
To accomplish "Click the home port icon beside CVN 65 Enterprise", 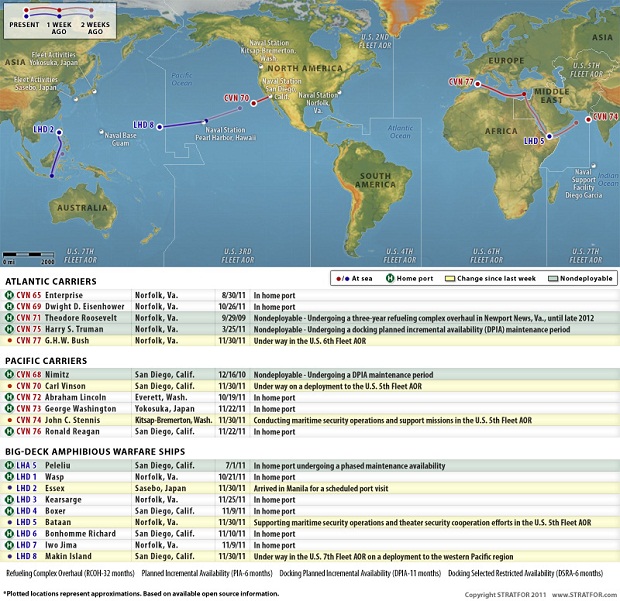I will tap(9, 295).
